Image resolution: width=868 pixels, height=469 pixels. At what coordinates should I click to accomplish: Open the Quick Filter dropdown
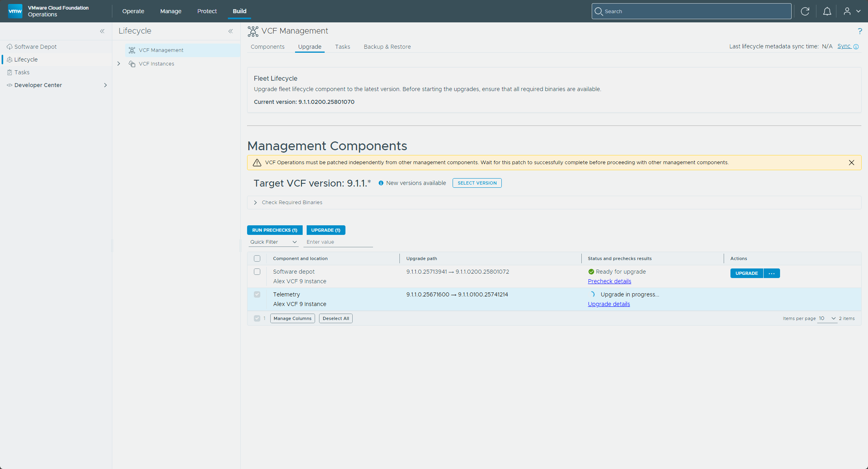(x=273, y=242)
